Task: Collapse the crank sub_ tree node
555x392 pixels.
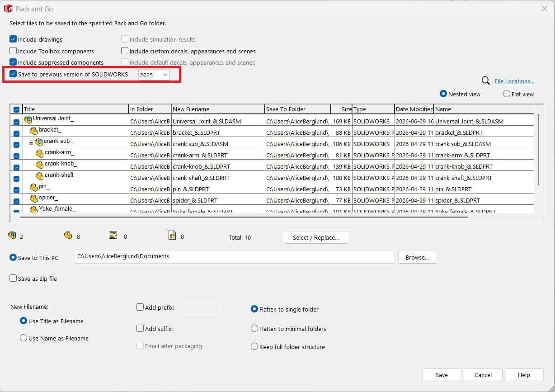Action: 31,142
